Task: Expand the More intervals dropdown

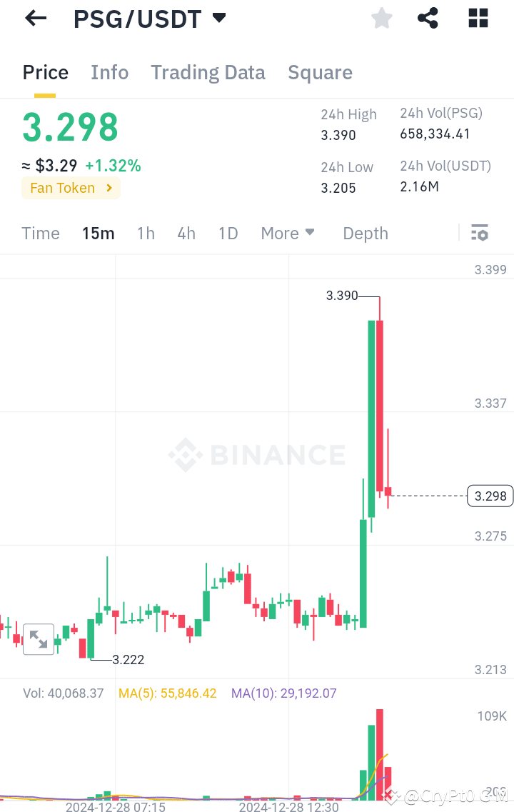Action: coord(288,233)
